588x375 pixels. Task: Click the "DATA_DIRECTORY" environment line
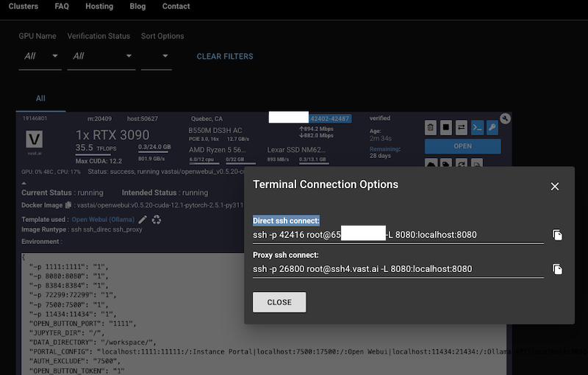click(x=93, y=342)
